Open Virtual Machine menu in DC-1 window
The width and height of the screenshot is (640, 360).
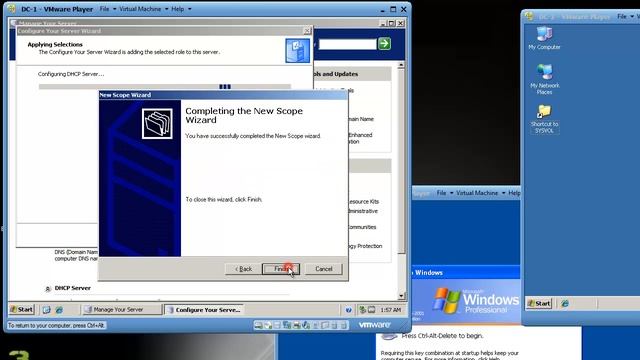140,9
